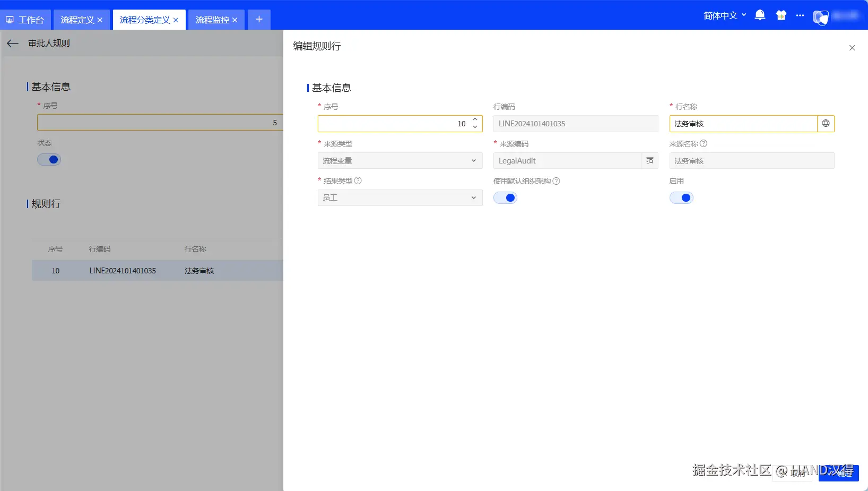Select row LINE2024101401035 in 规则行 table

coord(158,271)
